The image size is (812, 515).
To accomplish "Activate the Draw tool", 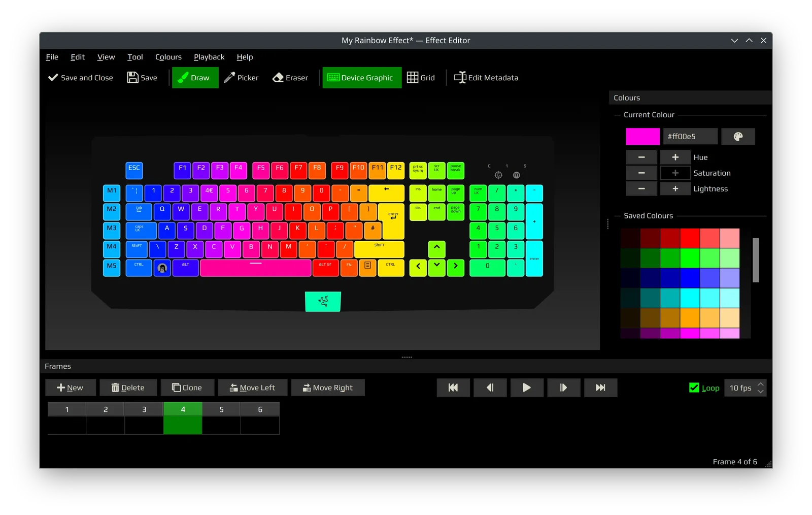I will [x=195, y=78].
